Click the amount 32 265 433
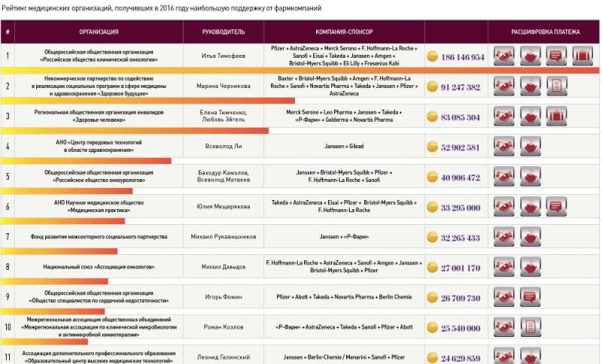Viewport: 602px width, 364px height. pos(461,238)
